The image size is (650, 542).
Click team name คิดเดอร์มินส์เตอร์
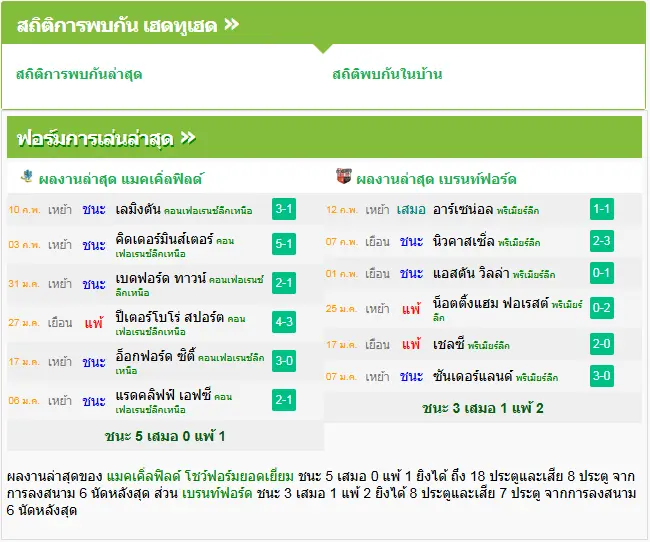(165, 239)
